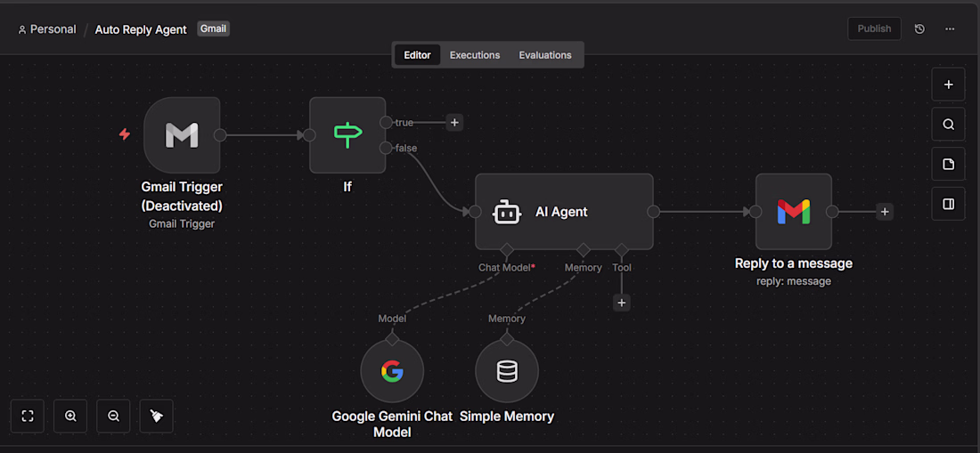Open the canvas search magnifier button
The height and width of the screenshot is (453, 980).
[948, 125]
